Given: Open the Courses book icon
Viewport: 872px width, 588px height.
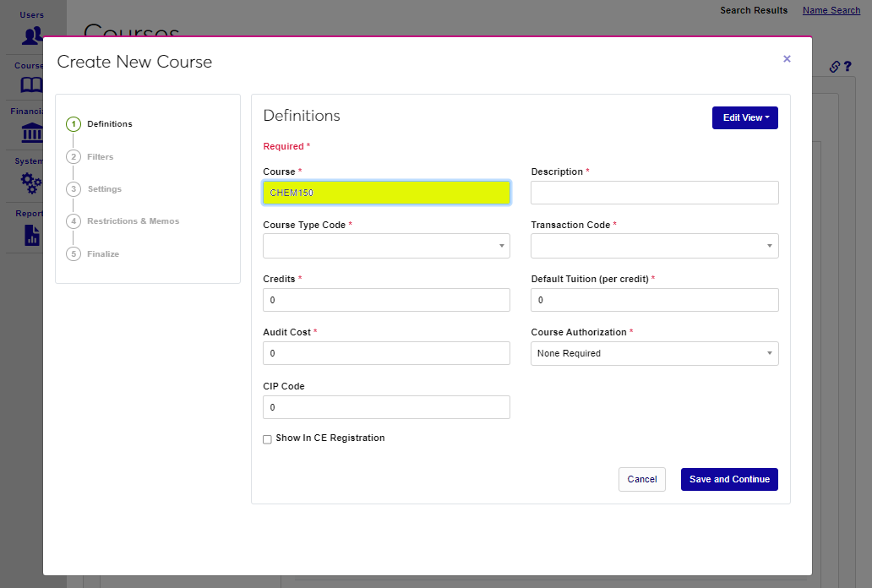Looking at the screenshot, I should [x=31, y=84].
